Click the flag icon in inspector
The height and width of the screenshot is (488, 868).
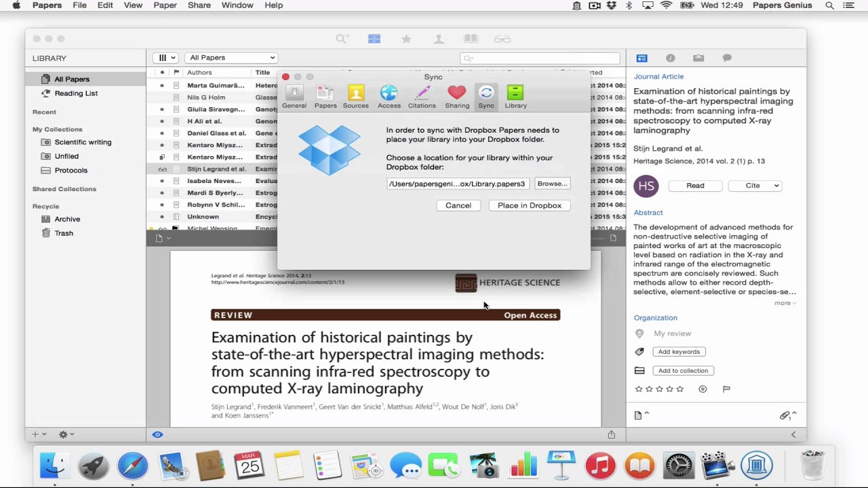coord(726,389)
